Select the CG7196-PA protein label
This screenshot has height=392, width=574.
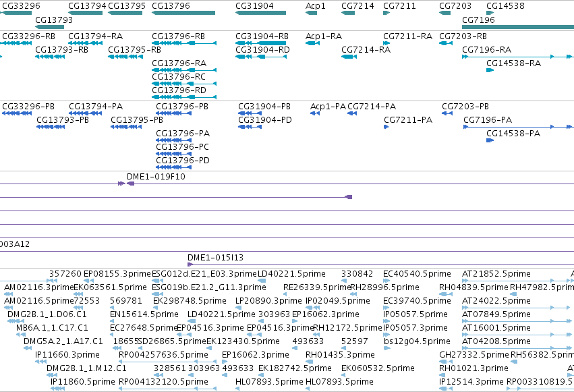pos(488,120)
